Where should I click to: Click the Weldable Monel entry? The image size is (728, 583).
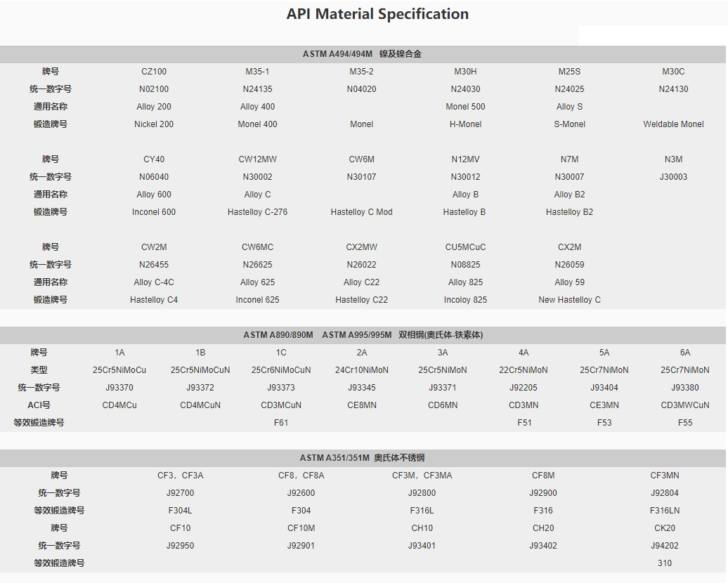point(673,124)
